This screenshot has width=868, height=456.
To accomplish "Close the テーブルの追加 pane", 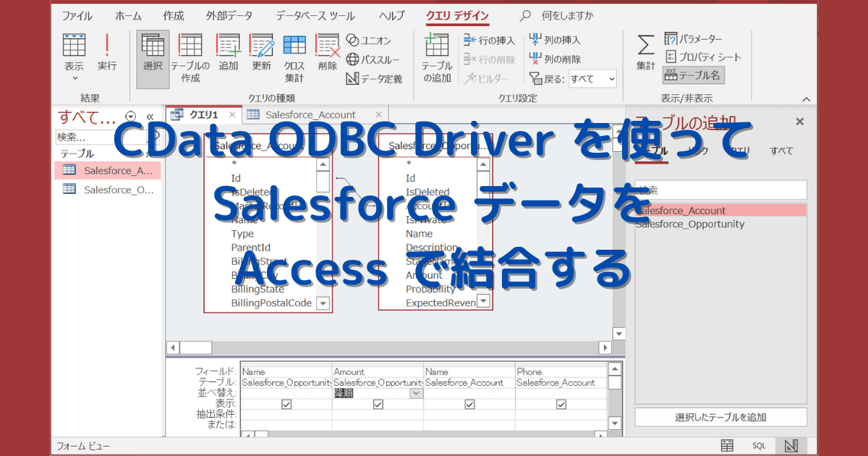I will point(799,122).
